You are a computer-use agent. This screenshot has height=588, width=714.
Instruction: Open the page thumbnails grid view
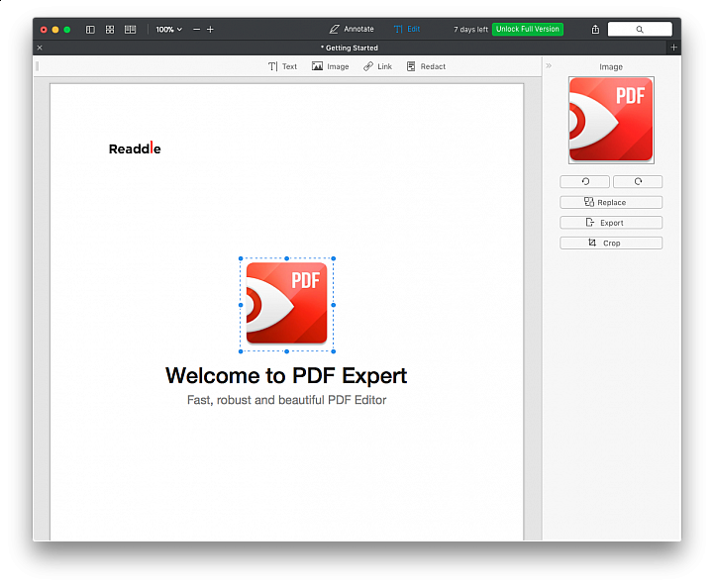pos(110,30)
